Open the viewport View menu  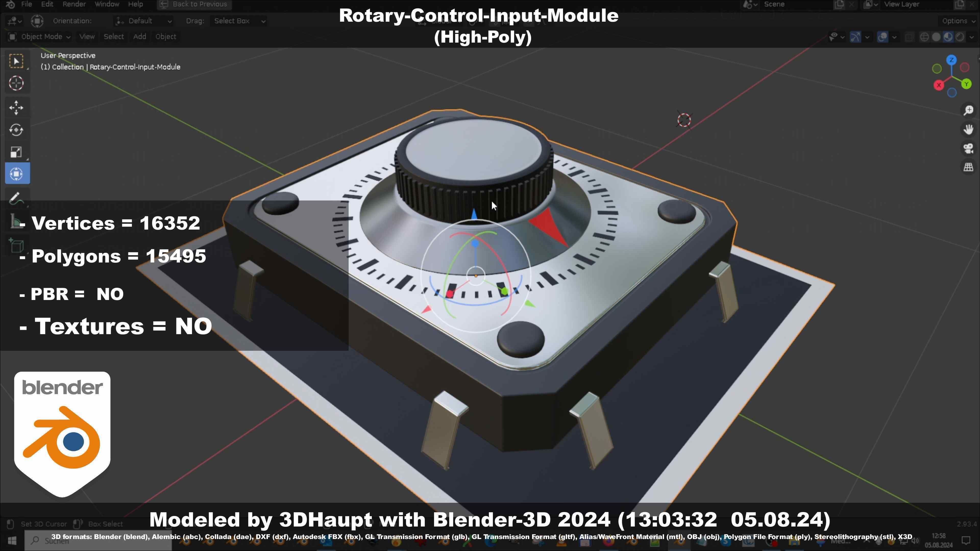87,36
